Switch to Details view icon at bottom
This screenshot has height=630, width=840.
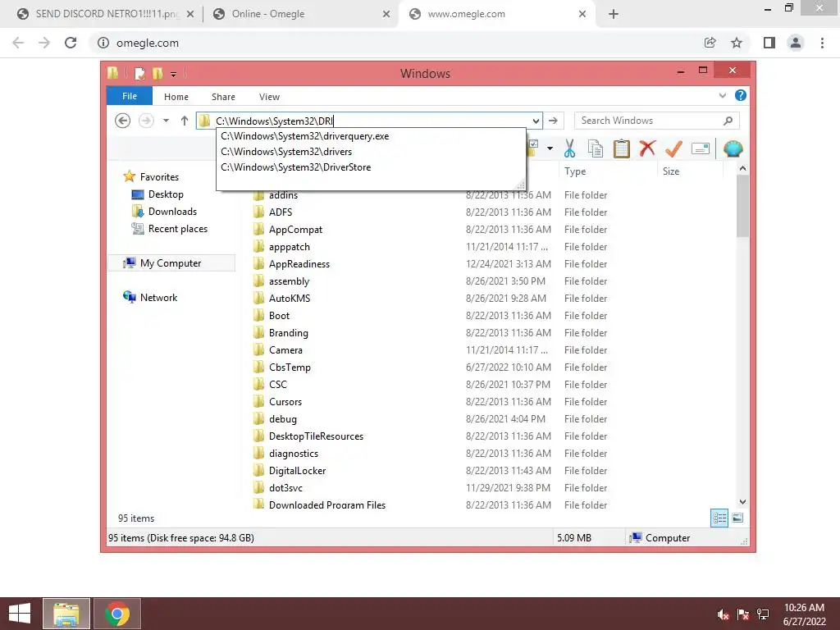click(719, 518)
